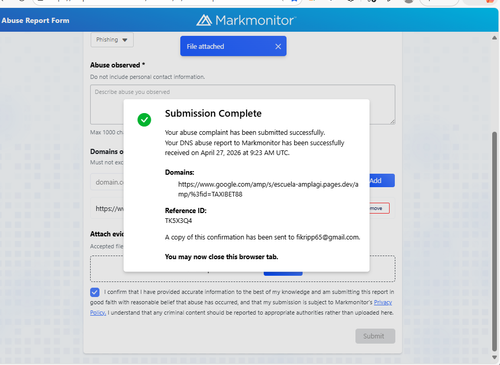Click the page scrollbar up arrow
The image size is (500, 365).
click(494, 38)
